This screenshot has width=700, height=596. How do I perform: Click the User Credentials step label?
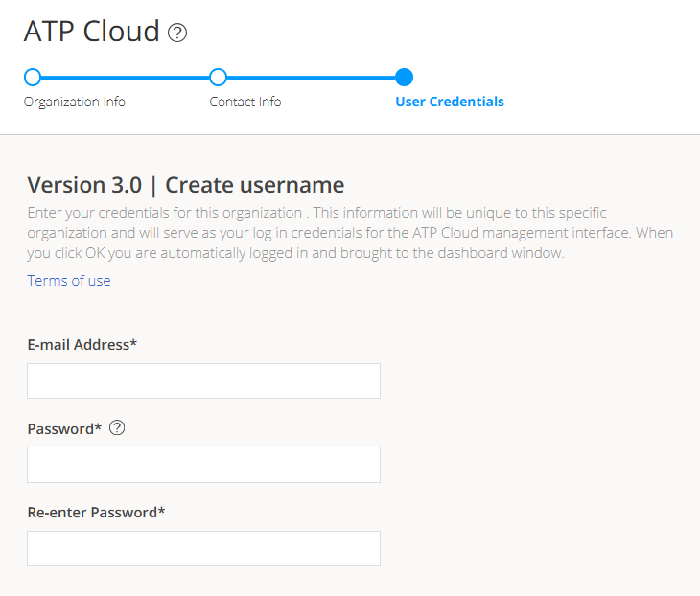(450, 102)
